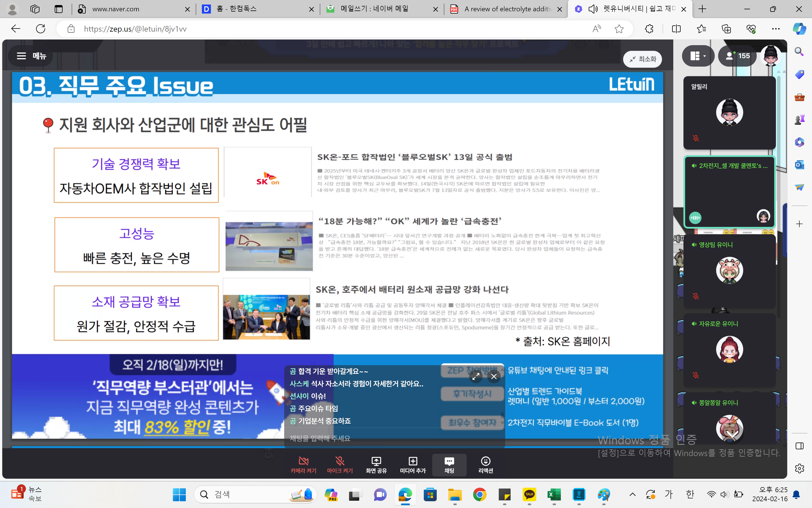Open Search in Edge sidebar

[799, 52]
